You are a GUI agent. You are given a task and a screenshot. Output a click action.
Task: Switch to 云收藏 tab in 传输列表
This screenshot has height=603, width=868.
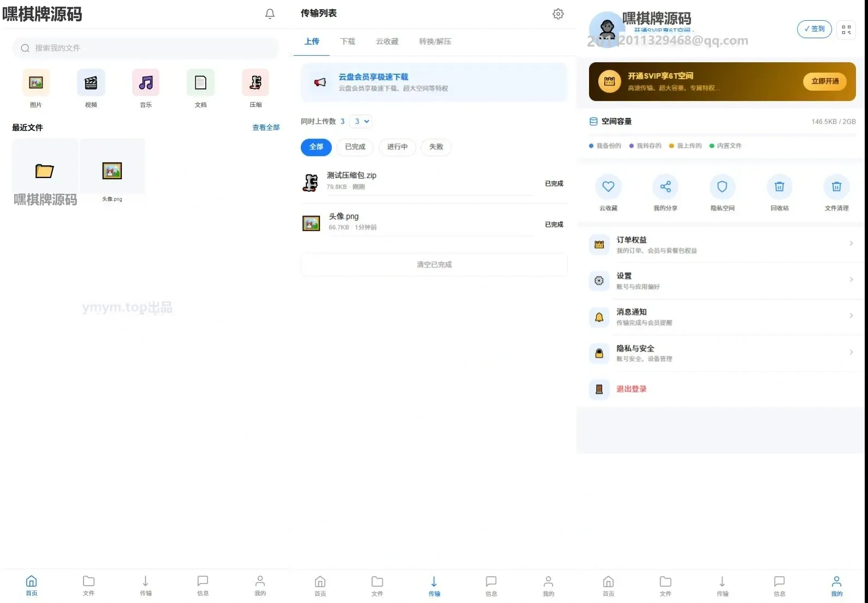387,41
